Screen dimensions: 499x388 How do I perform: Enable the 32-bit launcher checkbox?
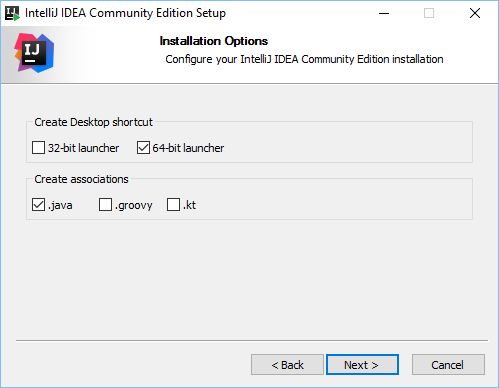coord(38,147)
